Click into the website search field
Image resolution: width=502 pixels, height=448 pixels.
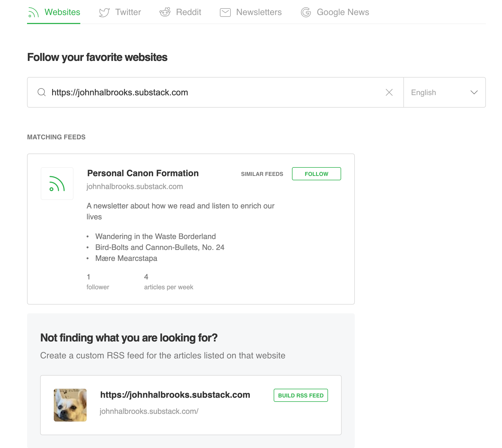[x=215, y=92]
